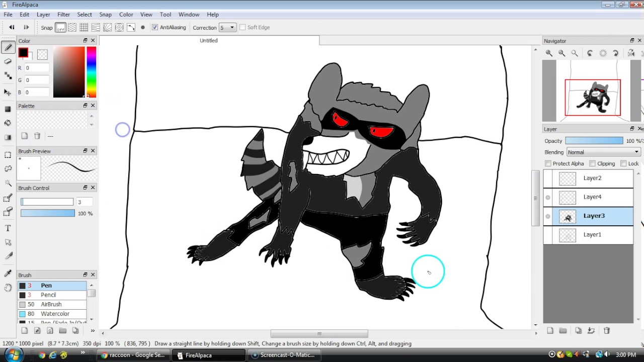Screen dimensions: 644x362
Task: Toggle visibility of Layer3
Action: 548,216
